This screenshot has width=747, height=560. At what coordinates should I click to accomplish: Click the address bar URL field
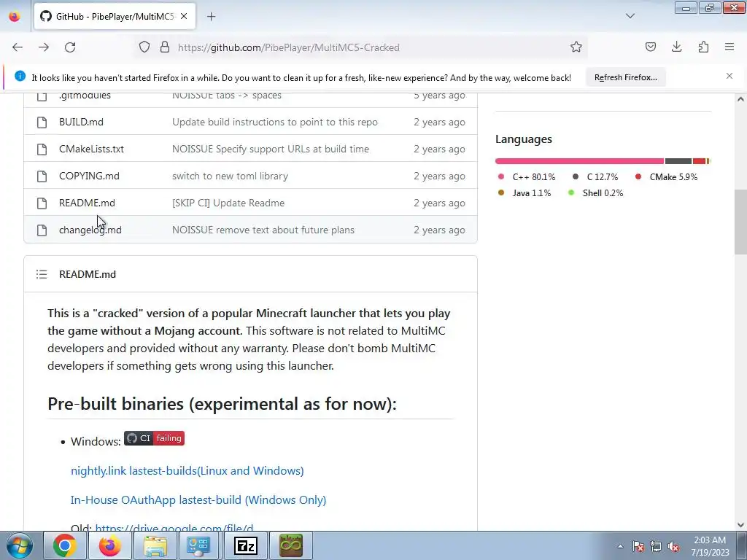point(362,47)
